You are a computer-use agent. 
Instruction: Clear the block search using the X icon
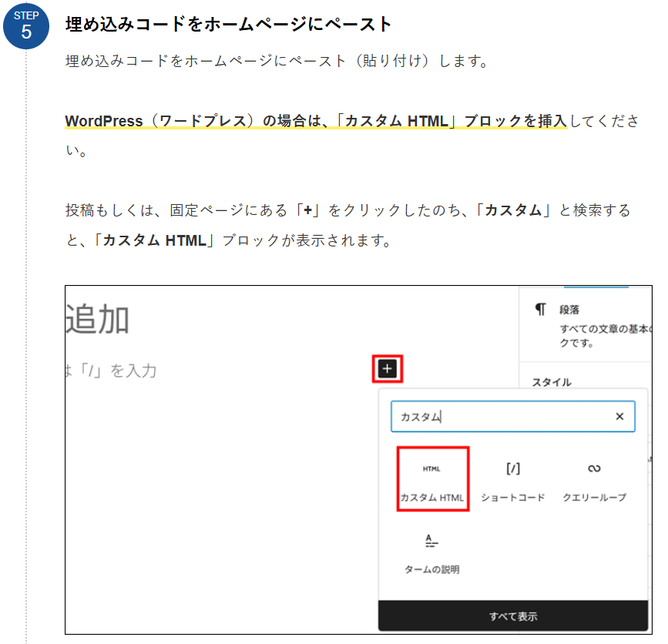coord(619,416)
